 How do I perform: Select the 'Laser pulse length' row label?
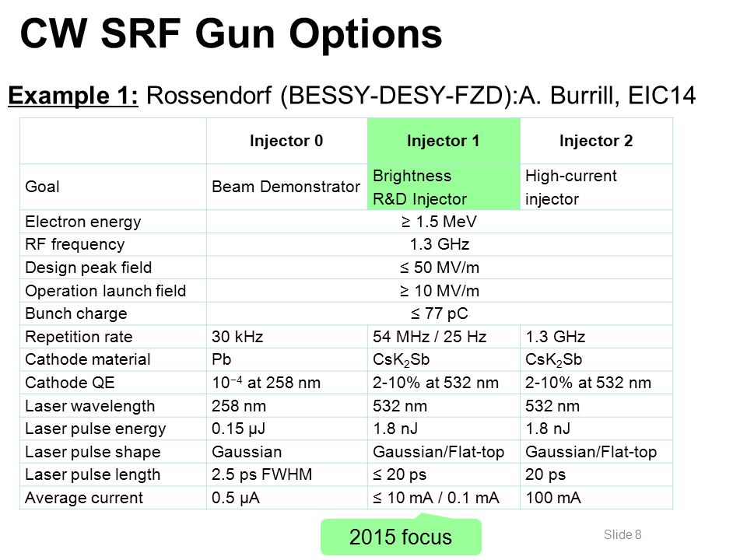tap(93, 474)
